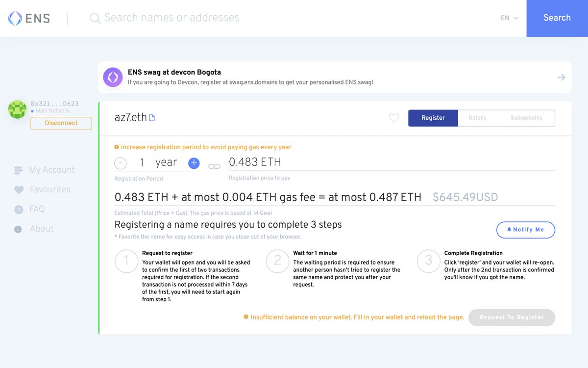
Task: Click the 1 year registration period field
Action: coord(158,163)
